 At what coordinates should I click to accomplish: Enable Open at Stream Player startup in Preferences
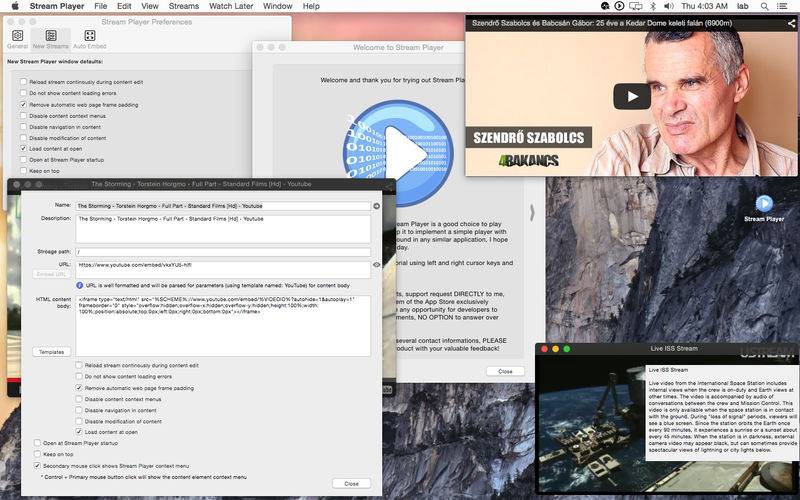23,160
